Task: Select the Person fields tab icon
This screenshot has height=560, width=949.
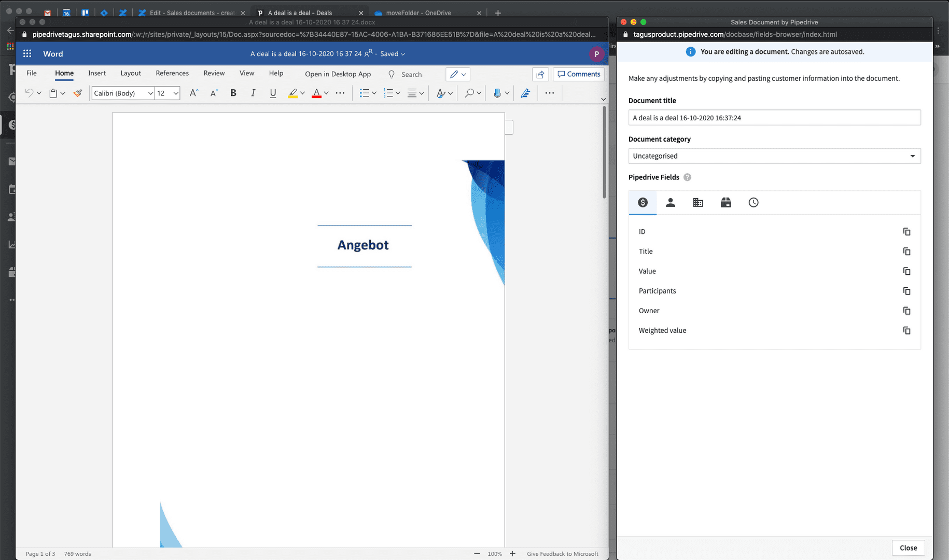Action: (671, 203)
